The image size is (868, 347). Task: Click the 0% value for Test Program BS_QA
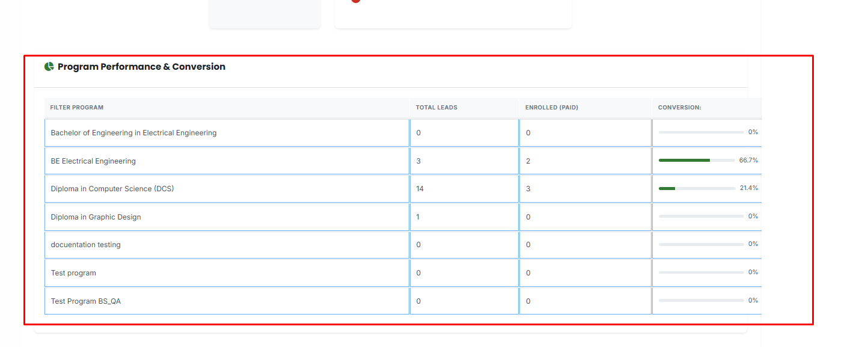pyautogui.click(x=753, y=301)
